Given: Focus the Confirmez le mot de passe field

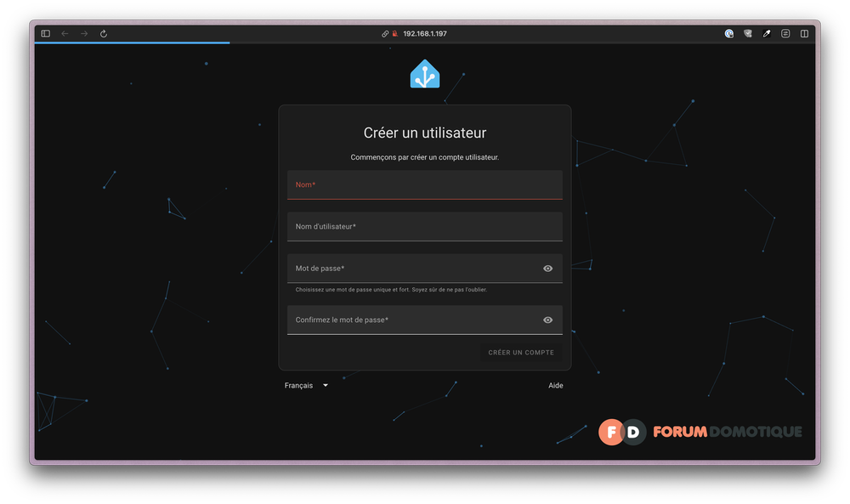Looking at the screenshot, I should tap(425, 320).
